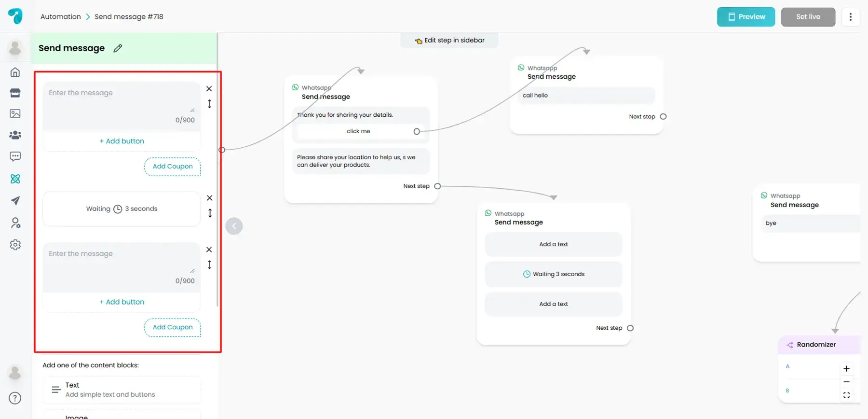Collapse the sidebar with the chevron button
868x419 pixels.
(234, 226)
